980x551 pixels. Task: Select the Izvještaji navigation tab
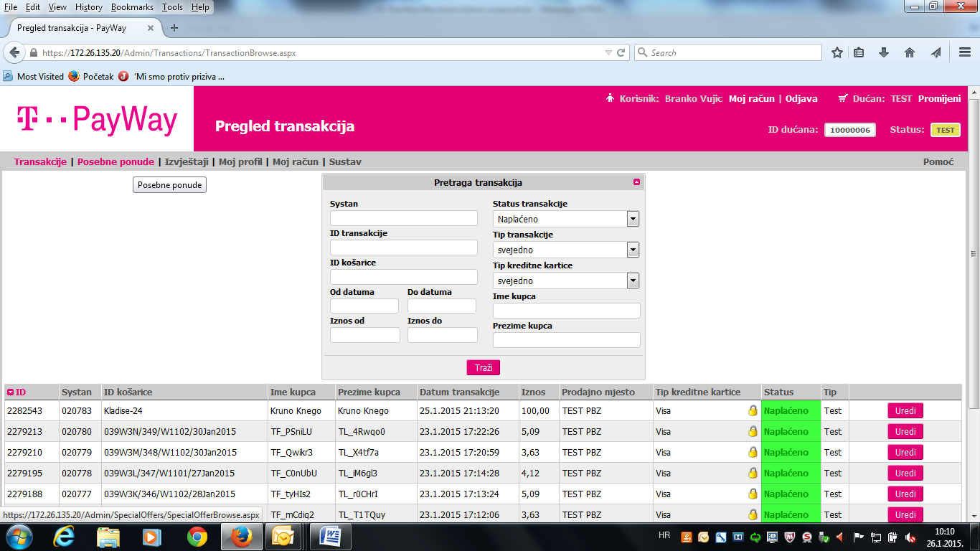pos(187,161)
